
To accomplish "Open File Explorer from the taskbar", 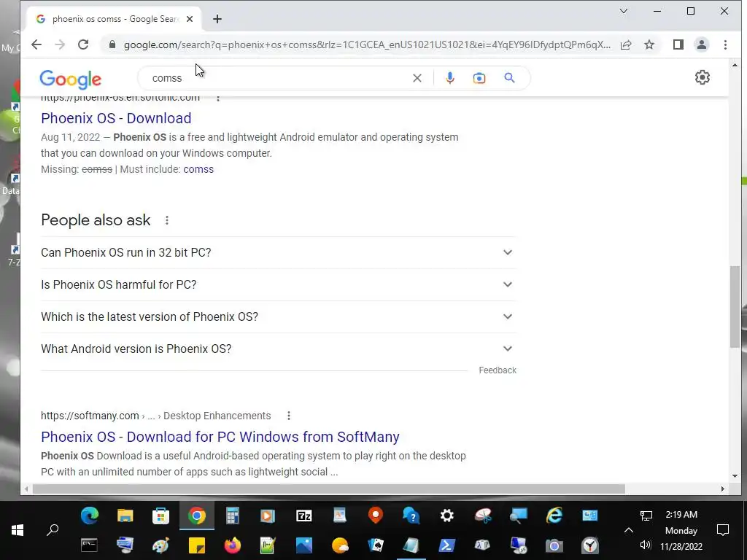I will coord(125,516).
